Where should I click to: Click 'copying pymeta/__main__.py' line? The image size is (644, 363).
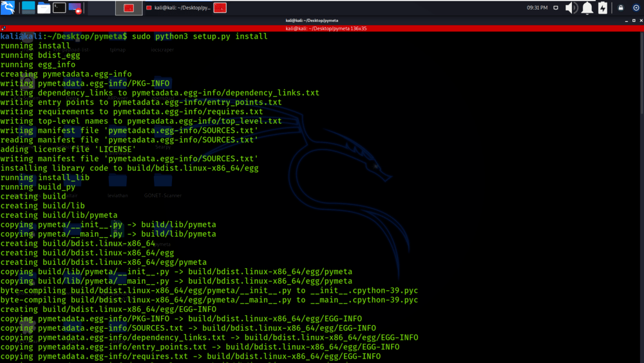(x=108, y=234)
